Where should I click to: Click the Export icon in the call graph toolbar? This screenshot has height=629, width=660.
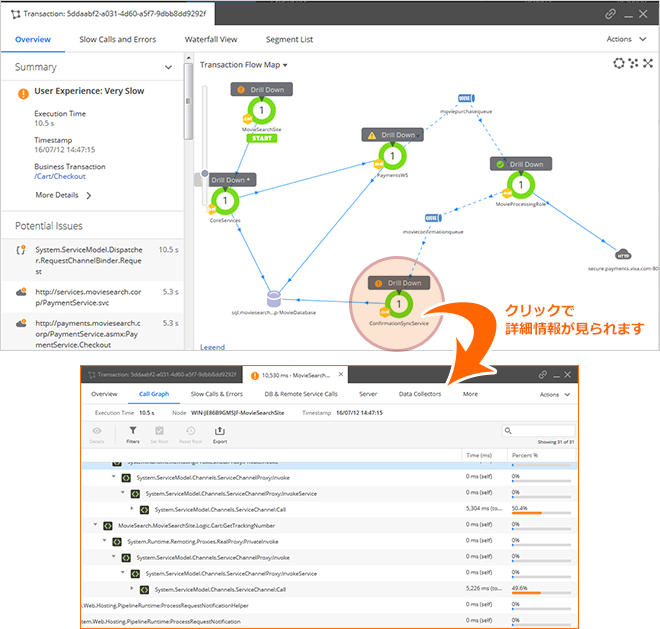coord(220,432)
